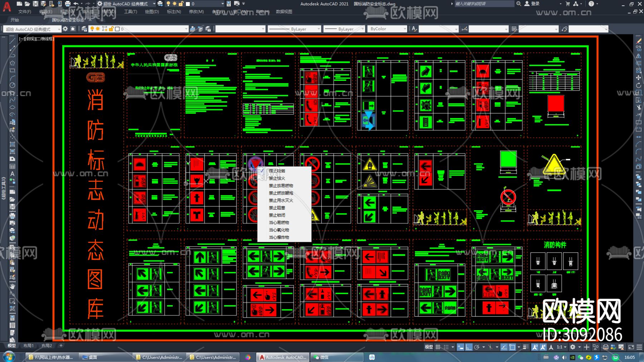
Task: Toggle object snap tracking in status bar
Action: (504, 347)
